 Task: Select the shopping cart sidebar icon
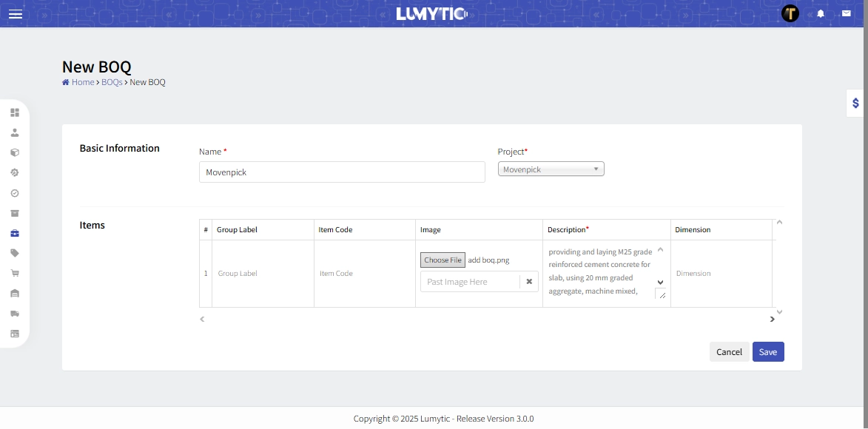point(15,273)
